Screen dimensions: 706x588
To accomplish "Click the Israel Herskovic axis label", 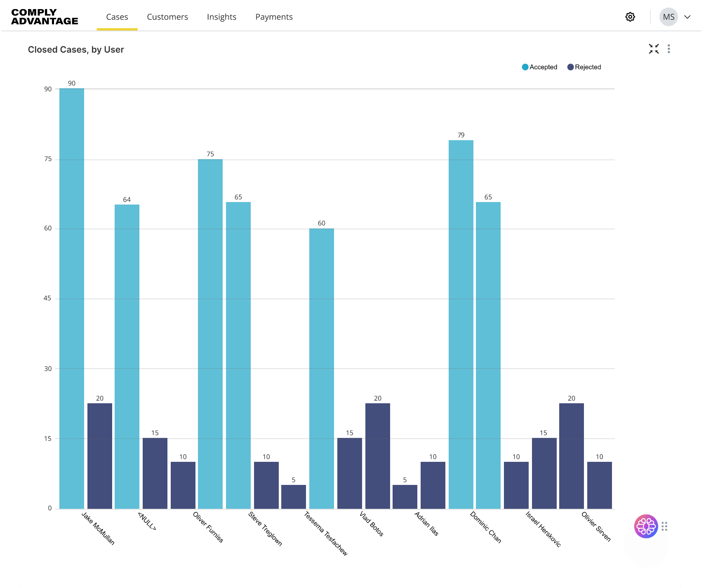I will pos(543,529).
